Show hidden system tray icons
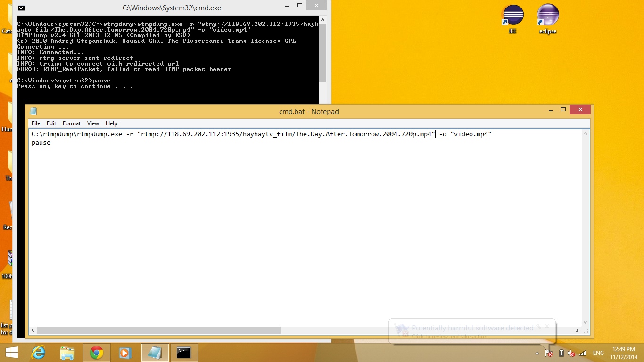Screen dimensions: 644x362 tap(537, 353)
